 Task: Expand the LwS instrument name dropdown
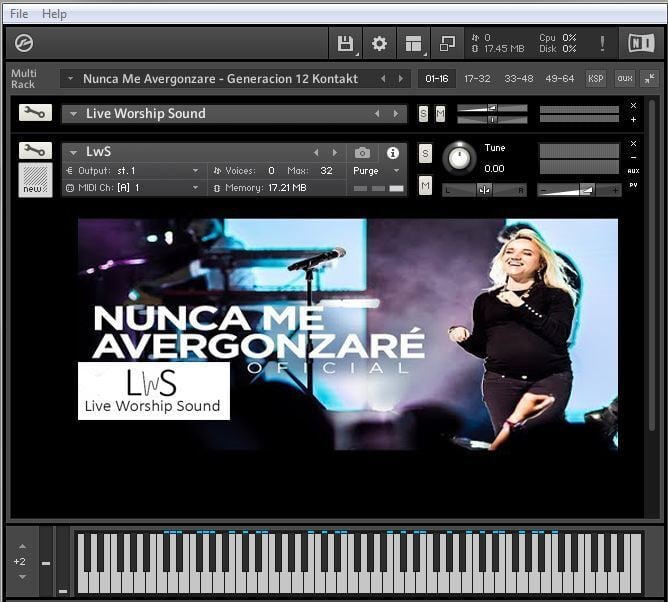[x=73, y=152]
